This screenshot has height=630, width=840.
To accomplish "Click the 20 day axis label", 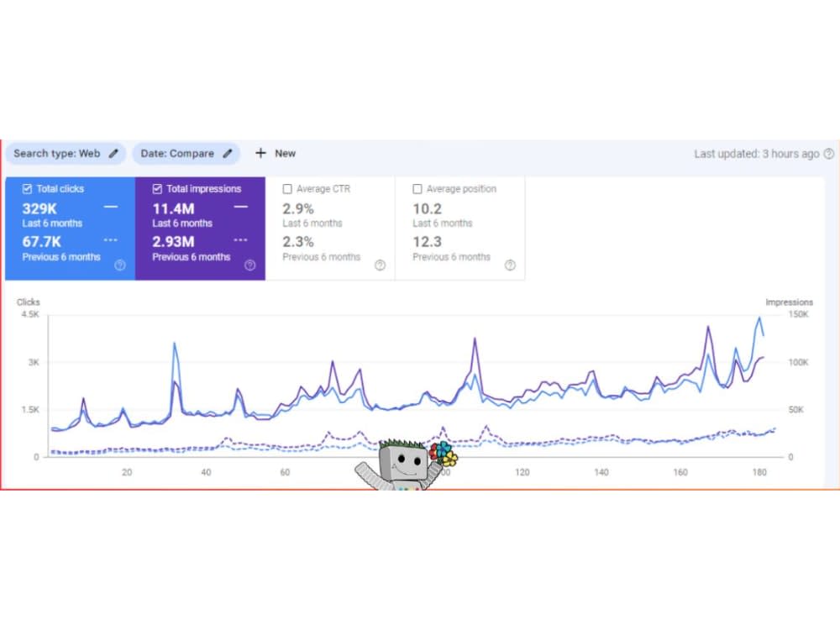I will pyautogui.click(x=127, y=472).
